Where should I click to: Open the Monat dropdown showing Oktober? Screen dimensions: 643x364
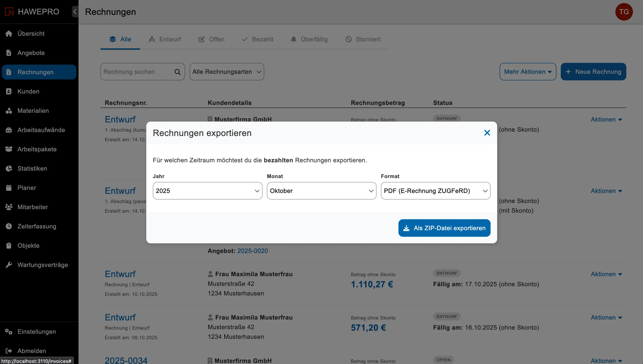[321, 191]
